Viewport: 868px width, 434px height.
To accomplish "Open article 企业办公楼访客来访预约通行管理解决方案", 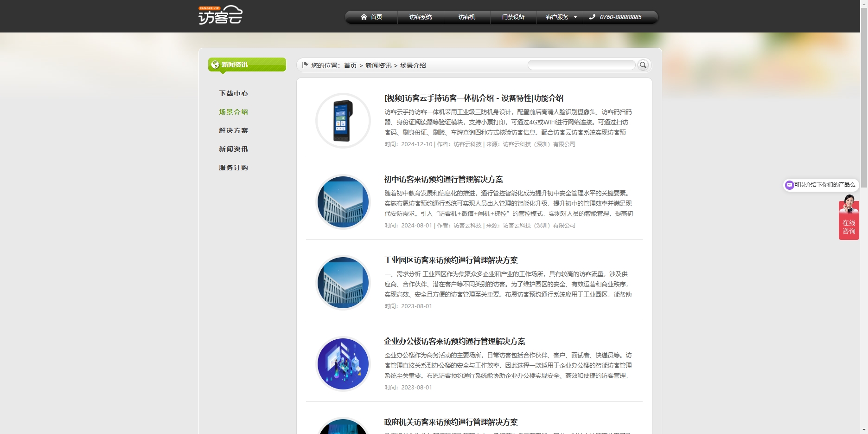I will pyautogui.click(x=455, y=342).
